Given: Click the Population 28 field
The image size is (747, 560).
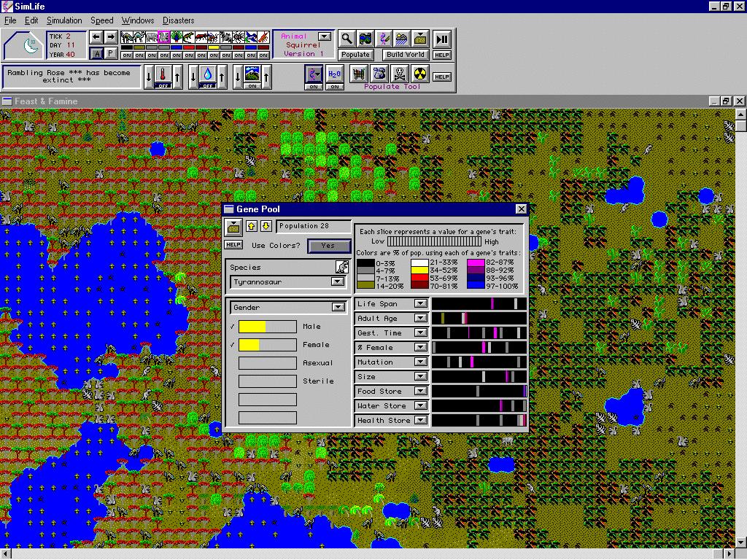Looking at the screenshot, I should tap(314, 226).
